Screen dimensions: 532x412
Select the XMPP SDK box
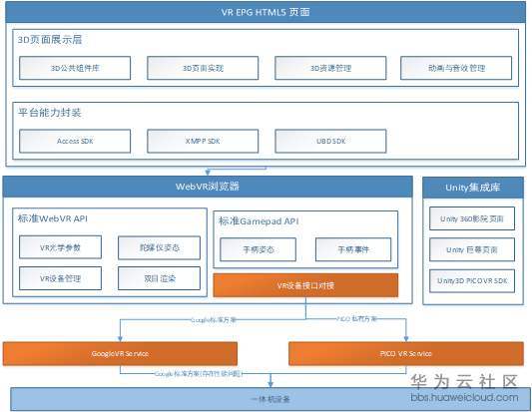203,141
